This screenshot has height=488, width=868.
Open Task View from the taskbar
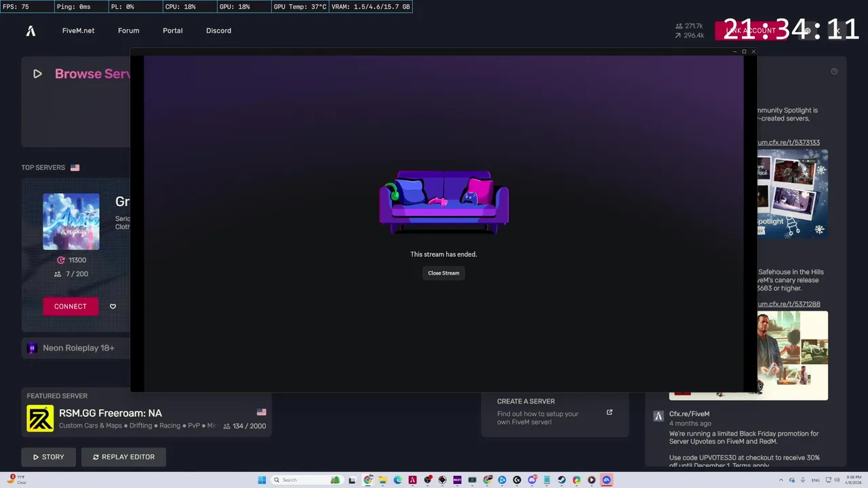click(x=352, y=480)
